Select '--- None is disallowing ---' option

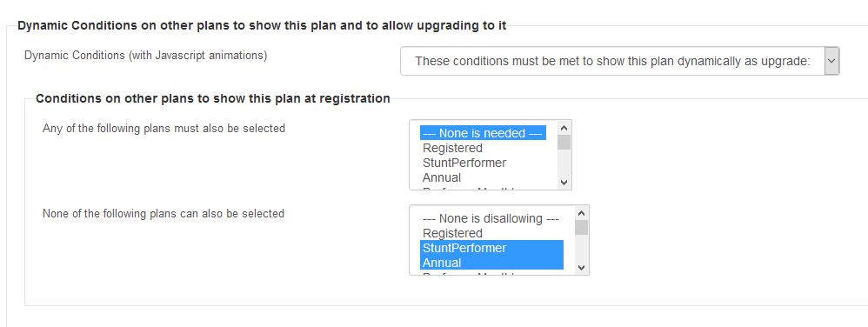click(491, 218)
